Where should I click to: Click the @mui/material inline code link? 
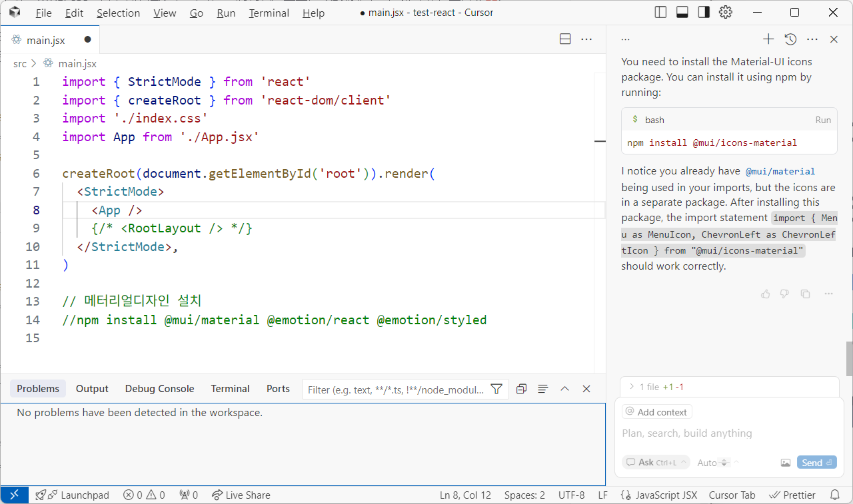click(780, 171)
